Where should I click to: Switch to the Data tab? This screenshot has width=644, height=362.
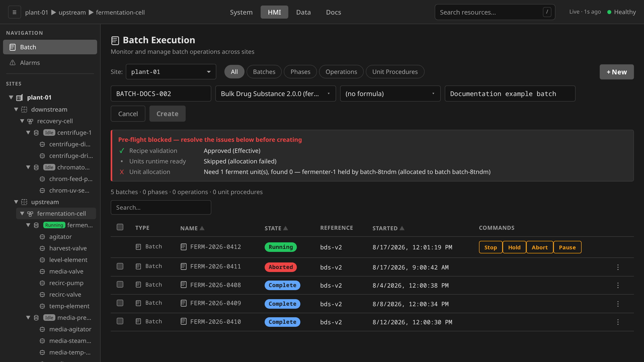pyautogui.click(x=303, y=12)
